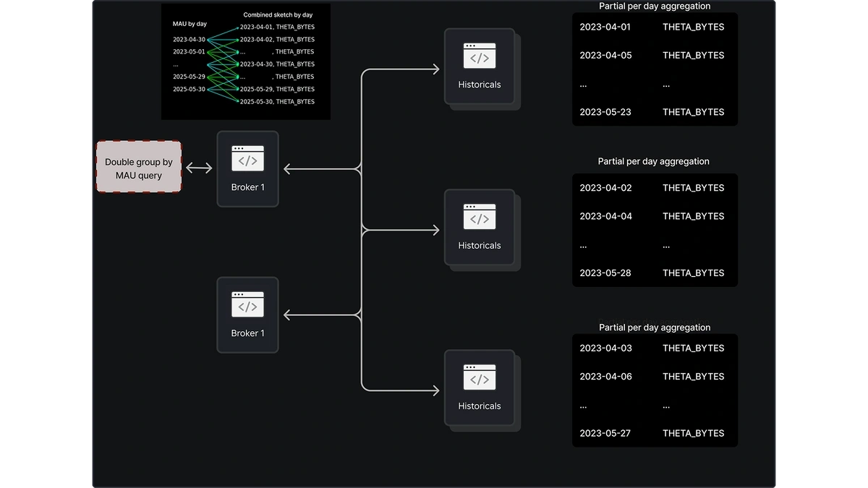Select date 2023-04-02 in the partial aggregation table
868x488 pixels.
[x=605, y=188]
